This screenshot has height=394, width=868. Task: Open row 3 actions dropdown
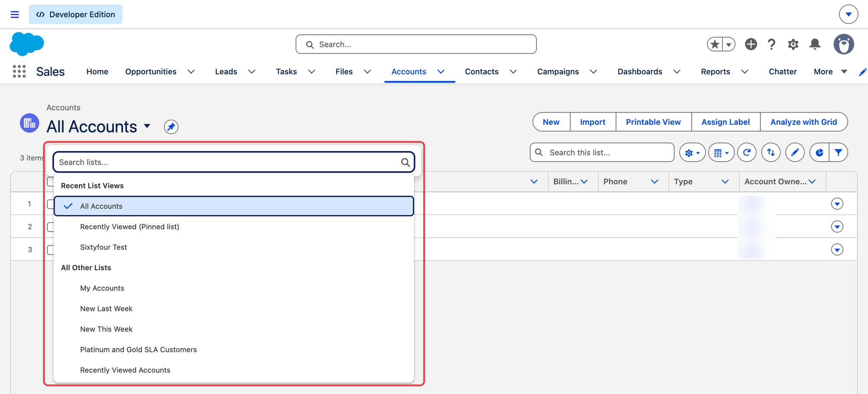(x=837, y=249)
